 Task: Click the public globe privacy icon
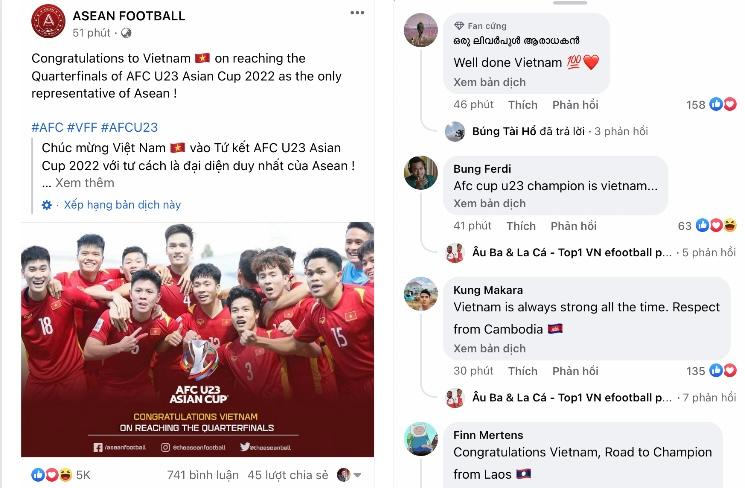126,33
